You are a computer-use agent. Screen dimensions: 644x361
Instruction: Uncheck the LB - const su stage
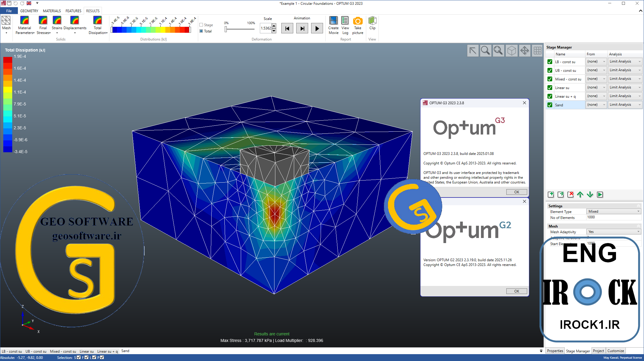click(x=550, y=62)
